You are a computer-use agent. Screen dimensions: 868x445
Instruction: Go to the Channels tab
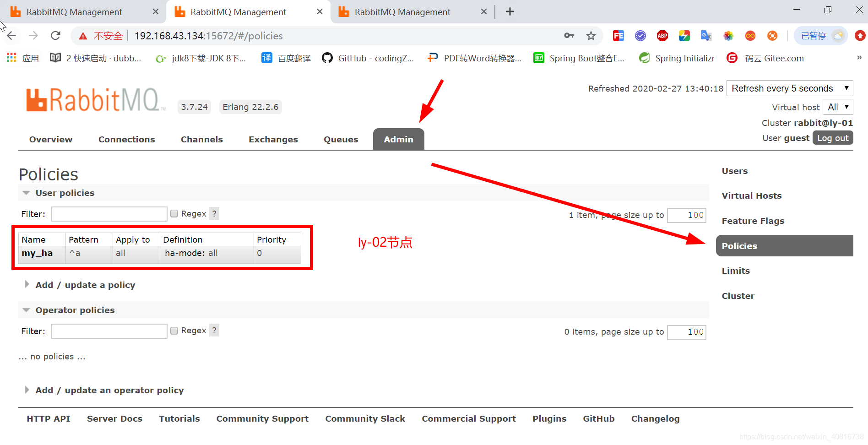[202, 139]
